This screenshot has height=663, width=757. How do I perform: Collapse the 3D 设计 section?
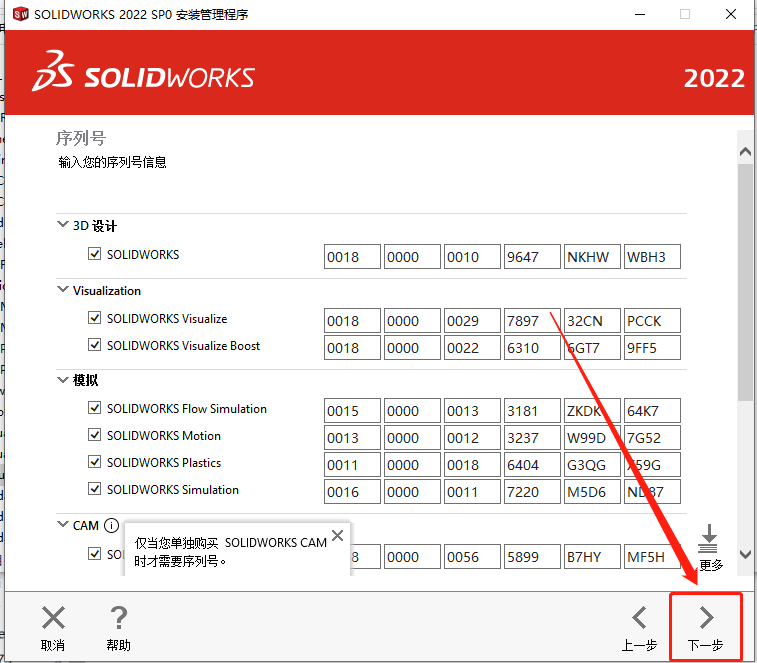[x=63, y=225]
